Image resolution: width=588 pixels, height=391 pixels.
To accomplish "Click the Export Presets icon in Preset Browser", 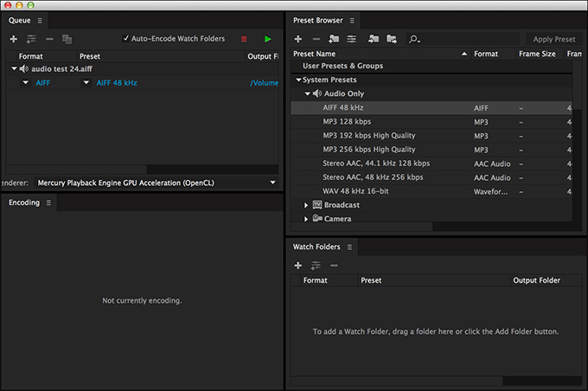I will 392,39.
